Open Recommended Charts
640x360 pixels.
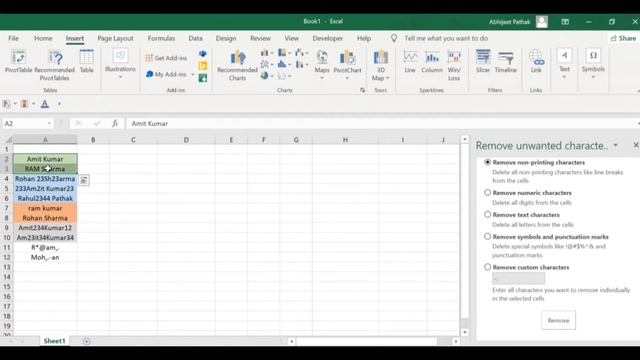[237, 65]
